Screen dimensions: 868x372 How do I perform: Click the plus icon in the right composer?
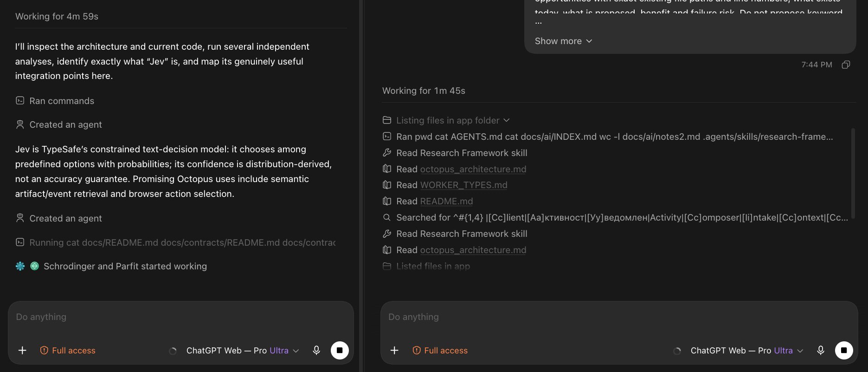394,350
